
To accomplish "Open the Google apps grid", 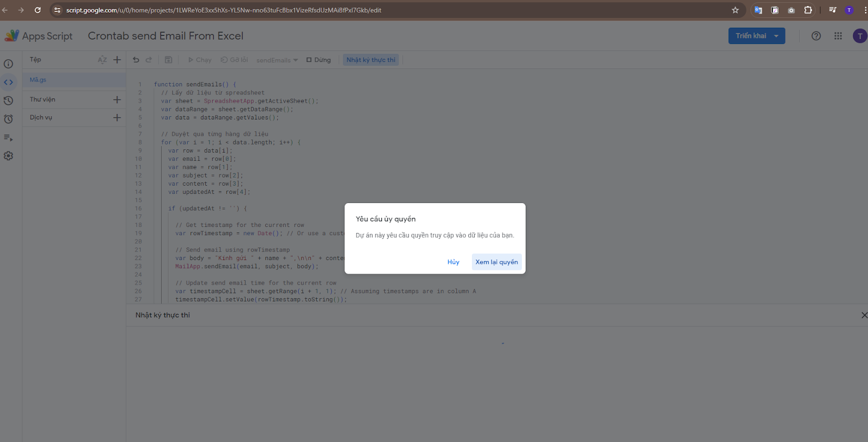I will (x=838, y=36).
